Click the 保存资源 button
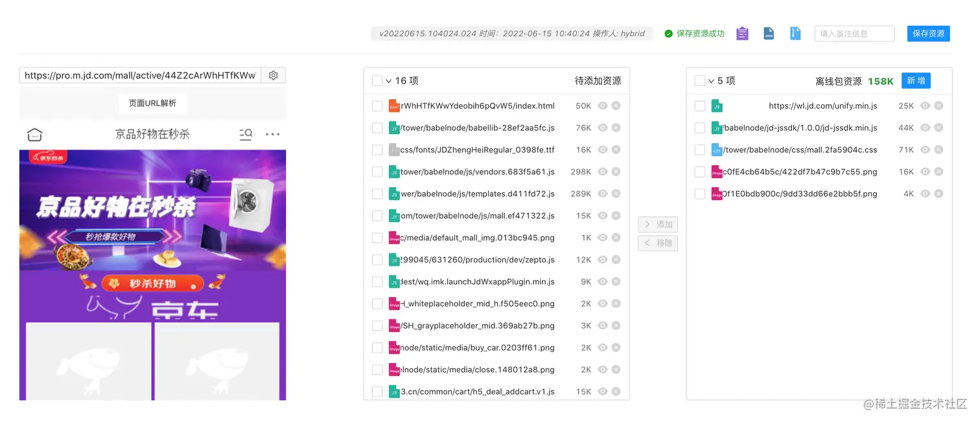This screenshot has width=980, height=423. tap(928, 34)
